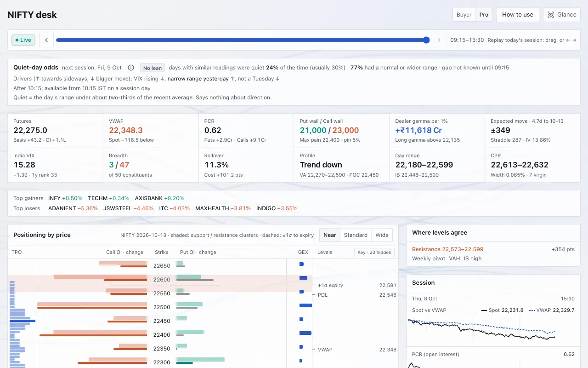Click the replay session slider handle
The image size is (588, 368).
pos(426,40)
